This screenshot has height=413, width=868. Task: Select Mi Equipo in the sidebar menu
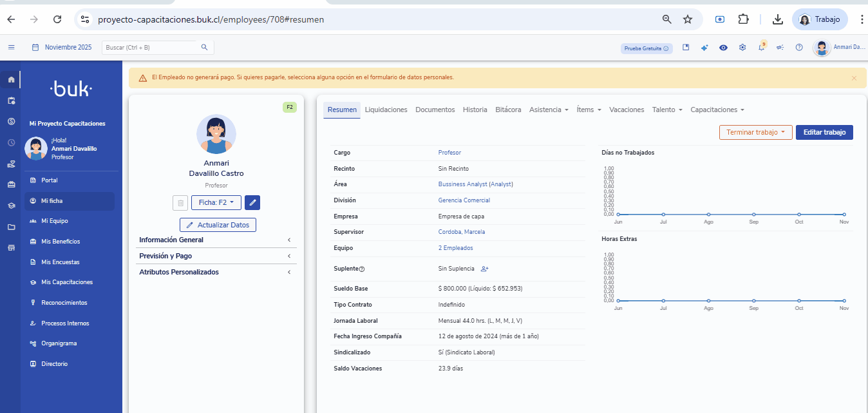55,221
